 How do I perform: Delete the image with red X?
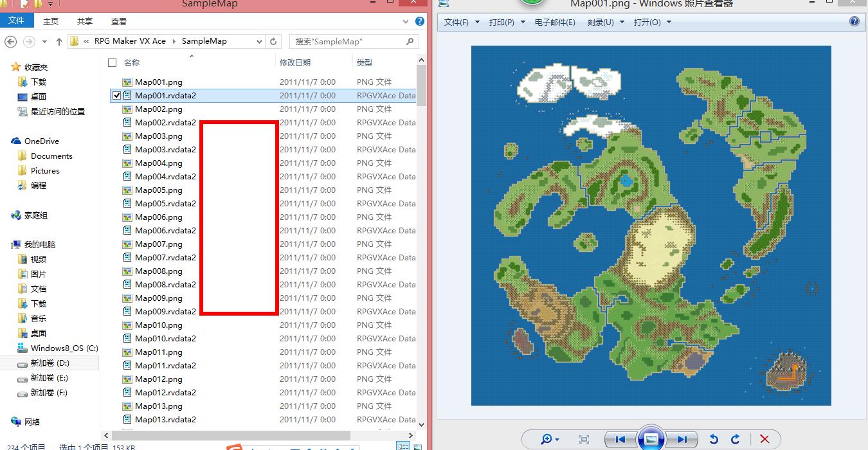764,439
